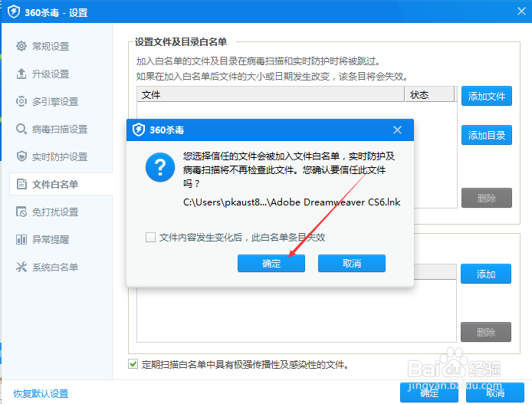Click the blue question mark icon in the dialog
Viewport: 532px width, 404px height.
click(x=160, y=167)
